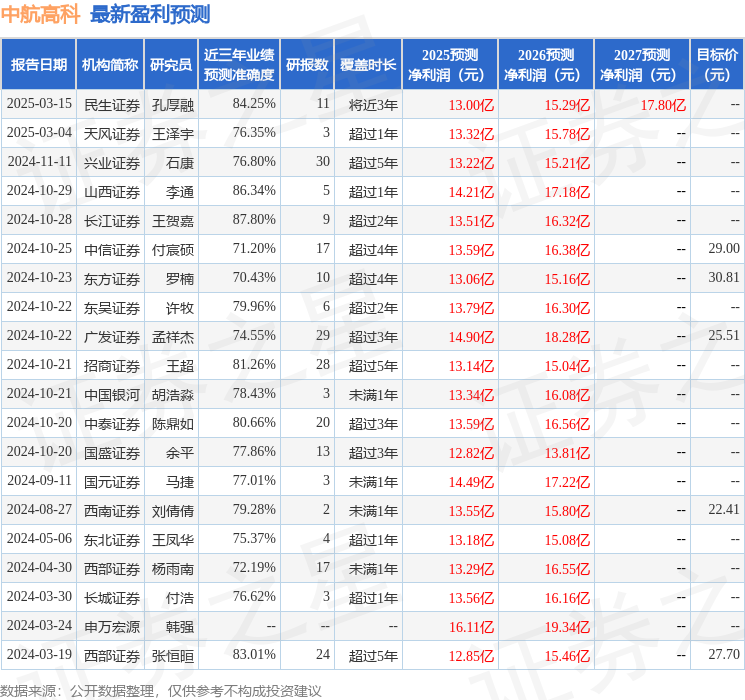Click the 12.82亿 profit forecast

point(471,453)
